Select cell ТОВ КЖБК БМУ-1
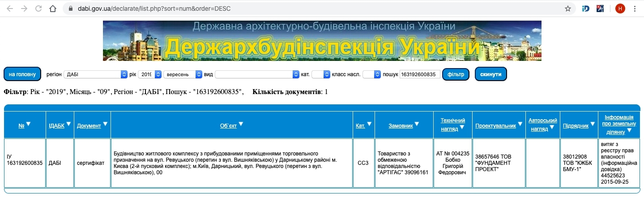 point(579,163)
